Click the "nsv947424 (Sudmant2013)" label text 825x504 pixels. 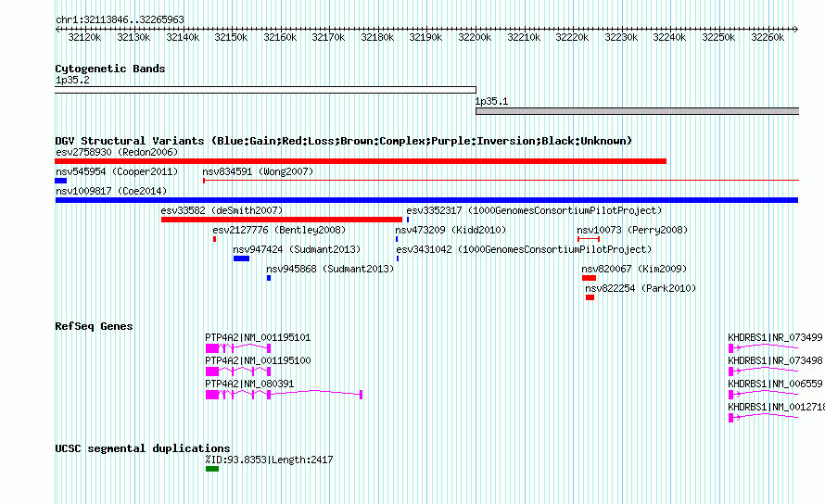(x=297, y=249)
